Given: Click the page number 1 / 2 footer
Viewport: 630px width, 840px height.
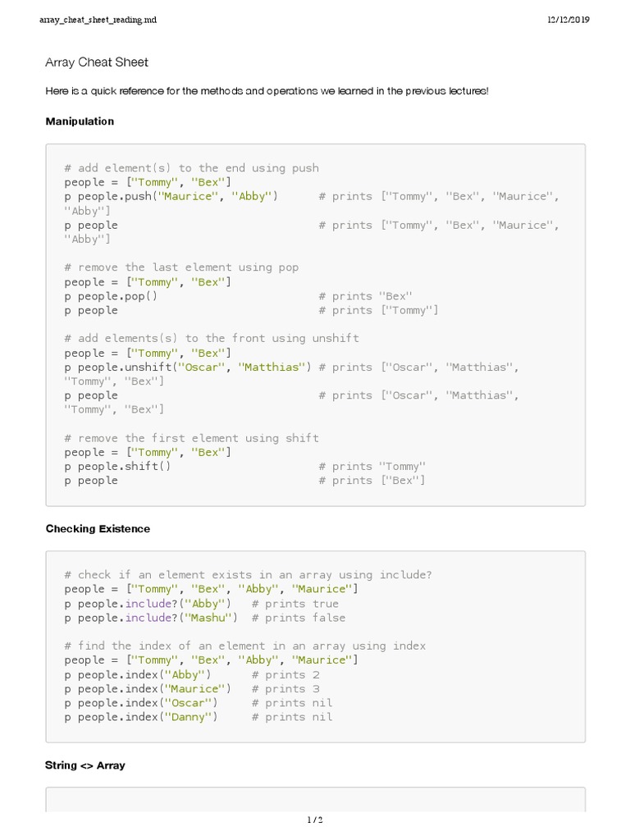Looking at the screenshot, I should [315, 819].
